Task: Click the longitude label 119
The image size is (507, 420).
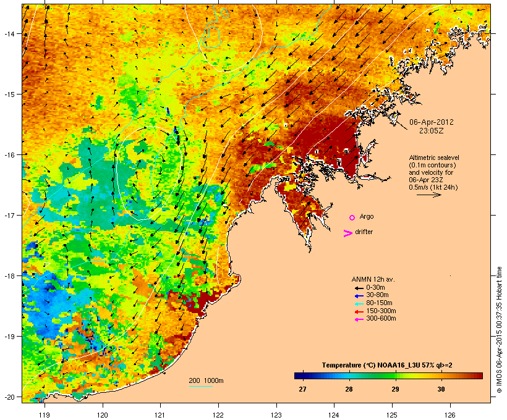Action: [45, 415]
